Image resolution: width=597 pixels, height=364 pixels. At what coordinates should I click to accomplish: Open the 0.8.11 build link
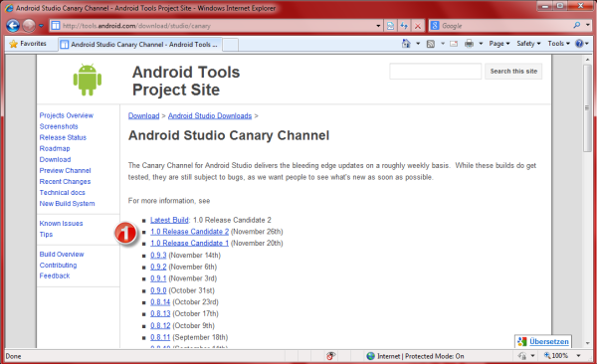(160, 337)
